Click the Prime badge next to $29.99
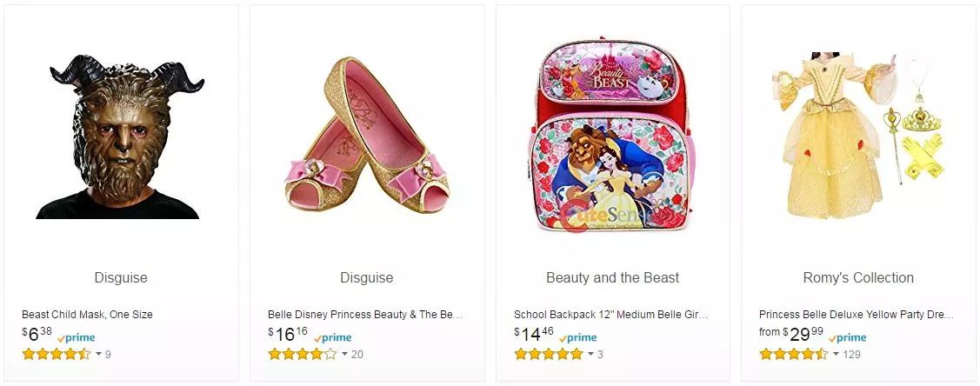This screenshot has width=980, height=386. (x=848, y=337)
